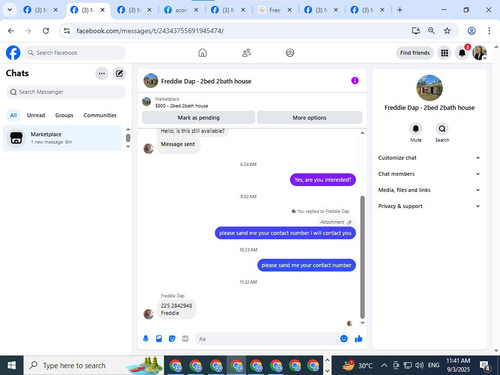
Task: Click the Facebook logo icon
Action: (13, 53)
